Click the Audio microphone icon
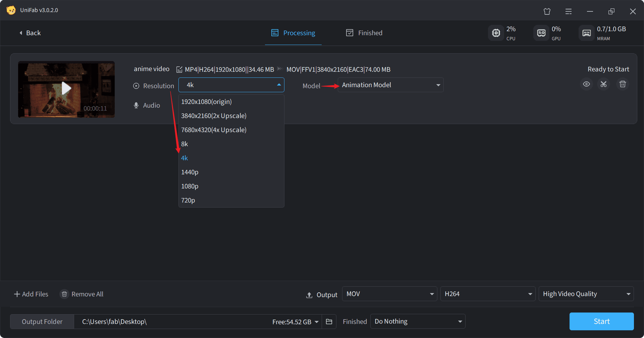The height and width of the screenshot is (338, 644). 136,105
